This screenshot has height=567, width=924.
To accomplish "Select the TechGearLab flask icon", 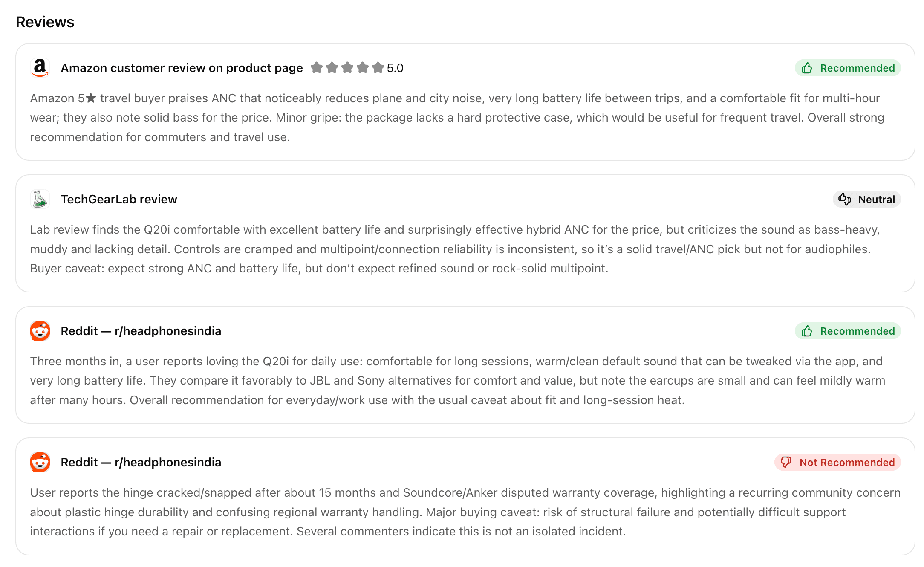I will pos(40,199).
